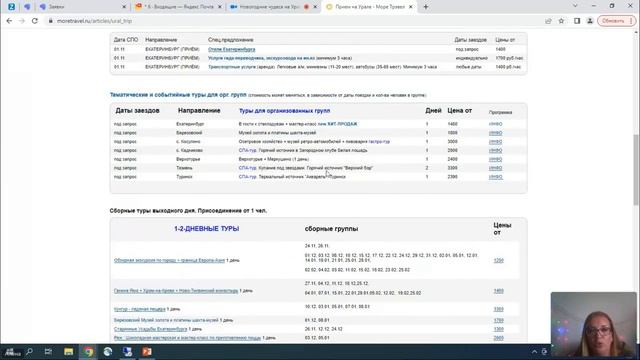The height and width of the screenshot is (360, 640).
Task: Bookmark this page with the star icon
Action: coord(561,21)
